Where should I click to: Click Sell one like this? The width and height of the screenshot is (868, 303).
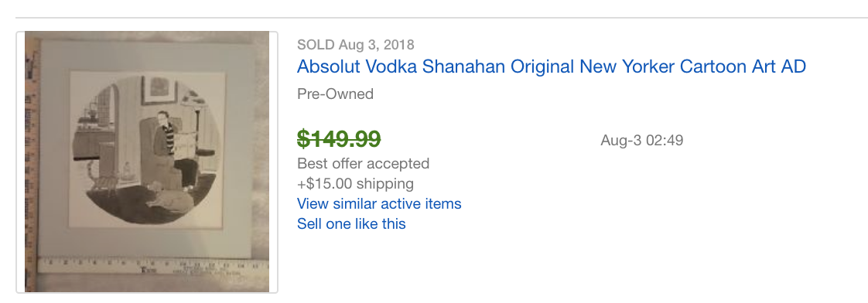(351, 224)
